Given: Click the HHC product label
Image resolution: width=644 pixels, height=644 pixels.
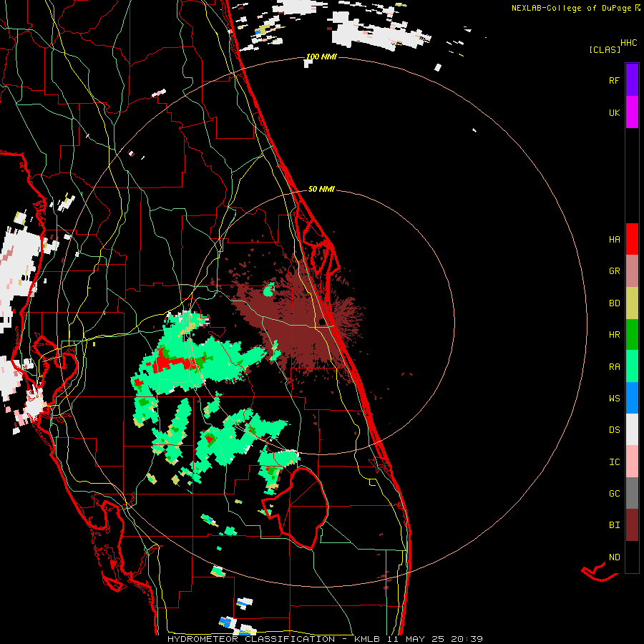Looking at the screenshot, I should coord(628,43).
